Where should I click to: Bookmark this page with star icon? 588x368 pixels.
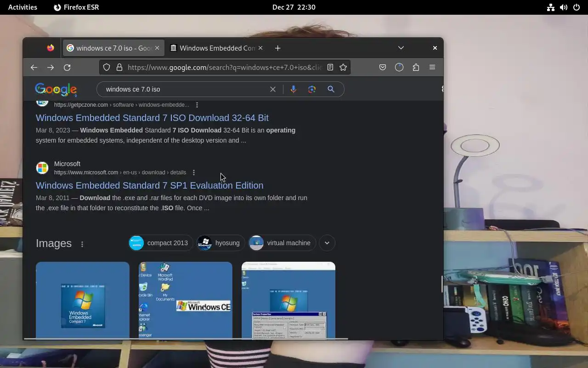click(x=343, y=67)
